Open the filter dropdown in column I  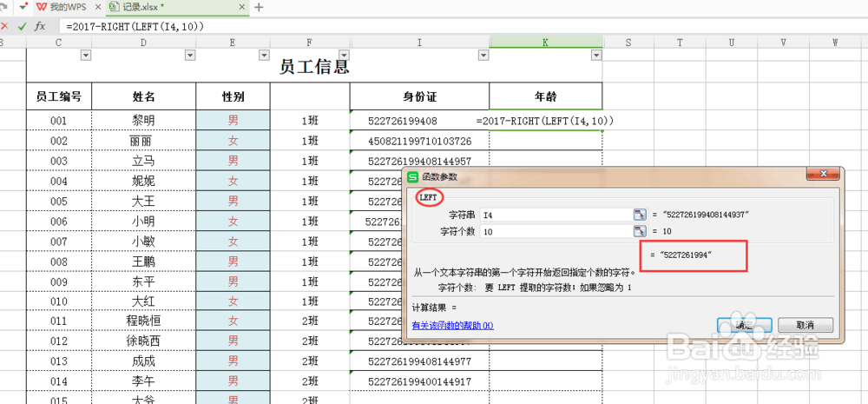[x=483, y=55]
